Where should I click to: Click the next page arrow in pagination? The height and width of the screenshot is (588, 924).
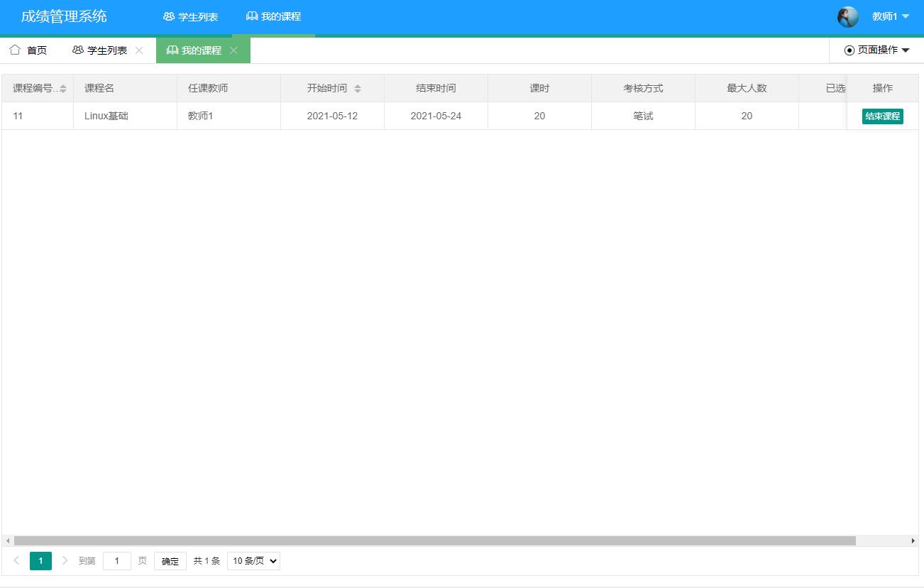click(65, 560)
